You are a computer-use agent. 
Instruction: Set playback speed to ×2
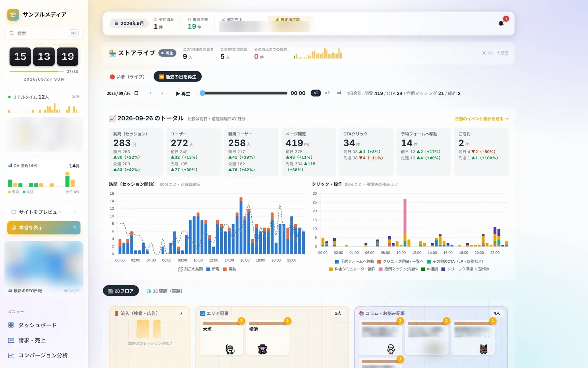[x=327, y=93]
